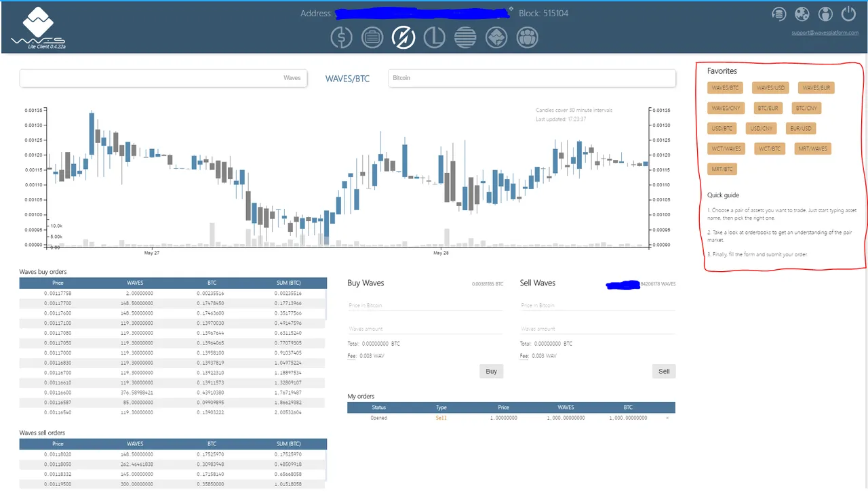Click the Block: 515104 text
Image resolution: width=868 pixels, height=499 pixels.
544,14
